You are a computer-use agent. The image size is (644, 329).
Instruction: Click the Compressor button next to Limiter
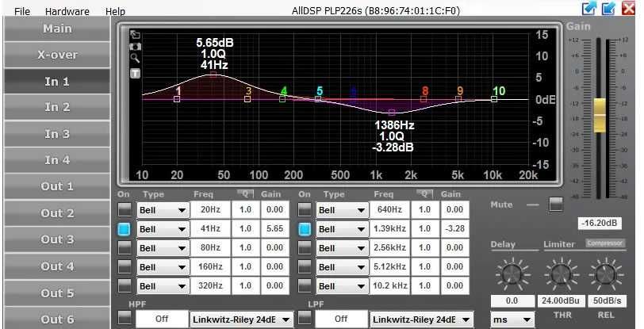coord(604,243)
